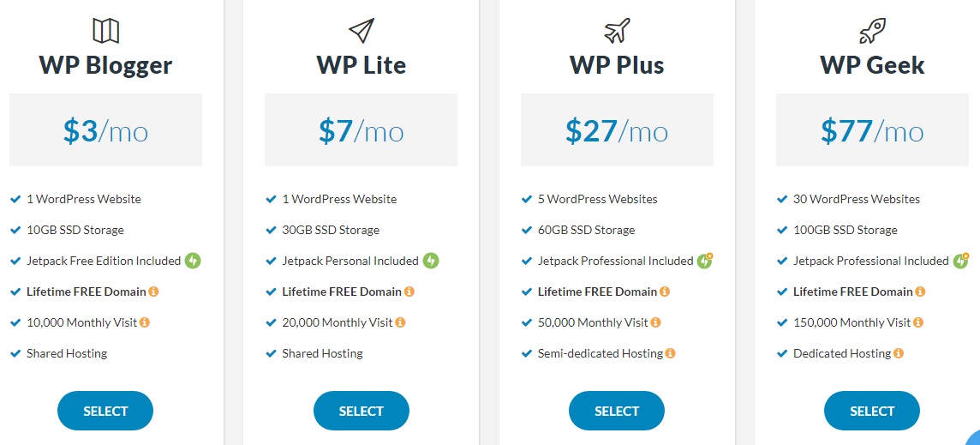Open info icon beside WP Plus Lifetime FREE Domain
980x445 pixels.
(665, 292)
